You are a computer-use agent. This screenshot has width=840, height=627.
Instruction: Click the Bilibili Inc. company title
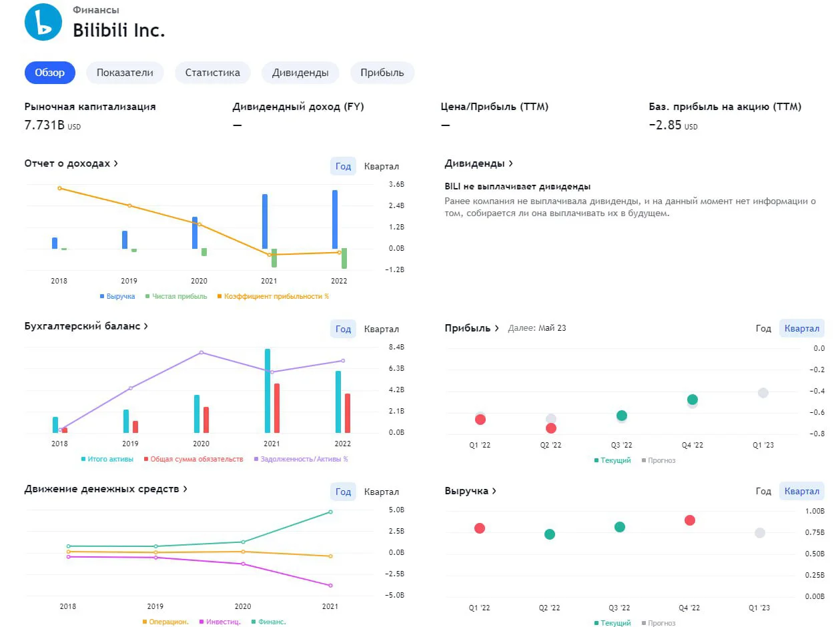coord(119,31)
